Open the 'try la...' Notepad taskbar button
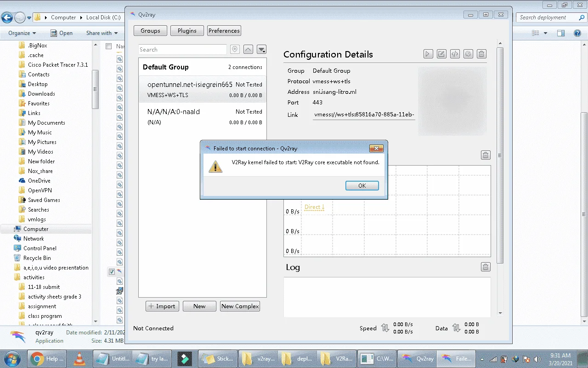Viewport: 588px width, 368px height. pos(151,359)
